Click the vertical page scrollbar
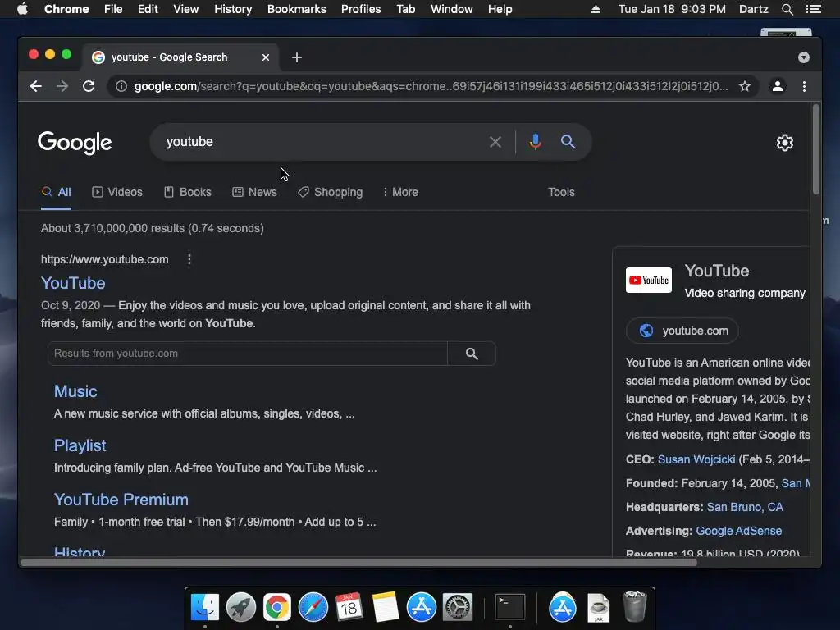840x630 pixels. [816, 150]
